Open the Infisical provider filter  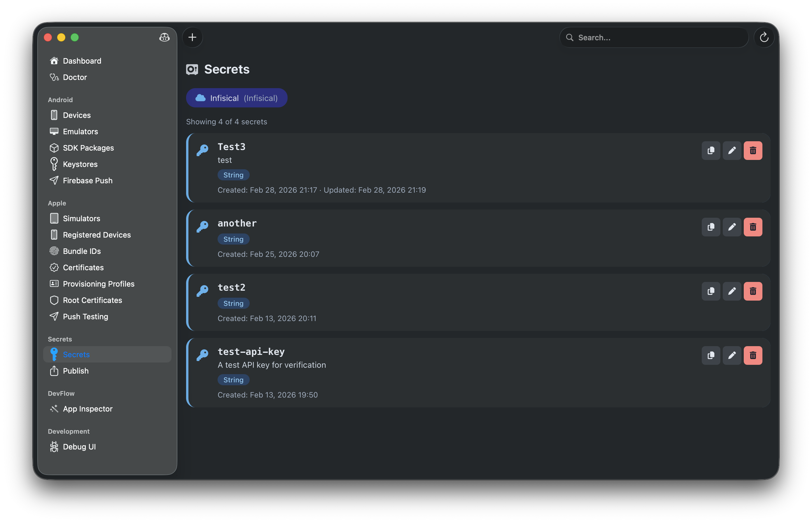coord(237,98)
